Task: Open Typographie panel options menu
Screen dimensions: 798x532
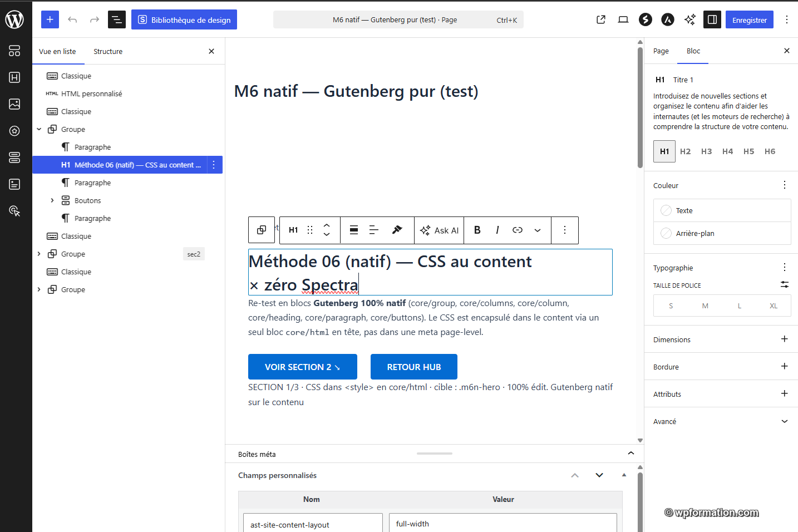Action: [x=785, y=267]
